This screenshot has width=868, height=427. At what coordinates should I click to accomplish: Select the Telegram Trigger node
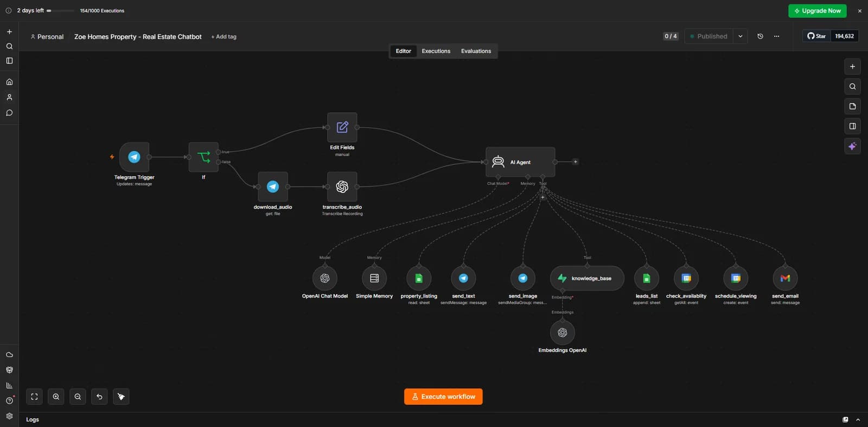(134, 157)
